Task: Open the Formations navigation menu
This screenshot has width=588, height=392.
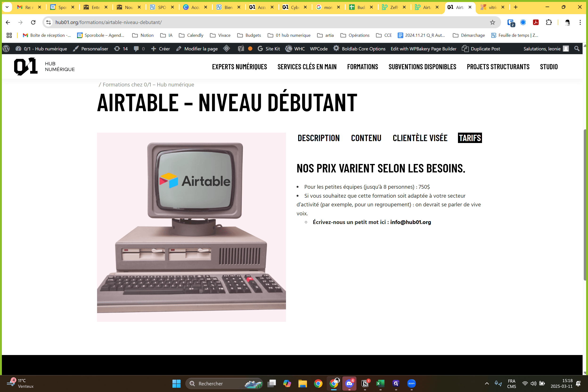Action: coord(363,67)
